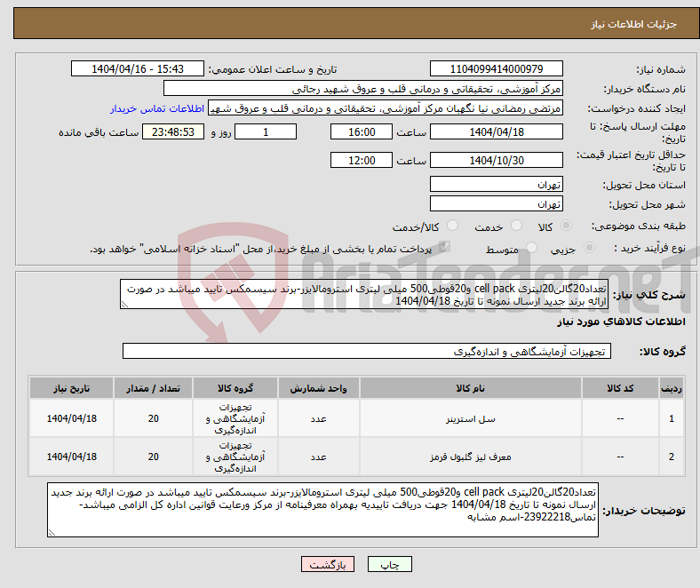Select the جزیی purchase type radio
The height and width of the screenshot is (588, 700).
click(x=589, y=247)
